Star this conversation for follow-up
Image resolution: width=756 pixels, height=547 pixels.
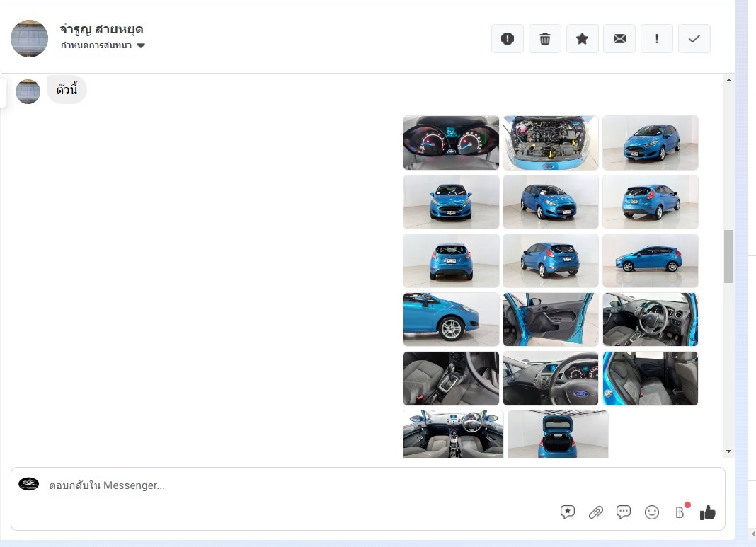583,38
